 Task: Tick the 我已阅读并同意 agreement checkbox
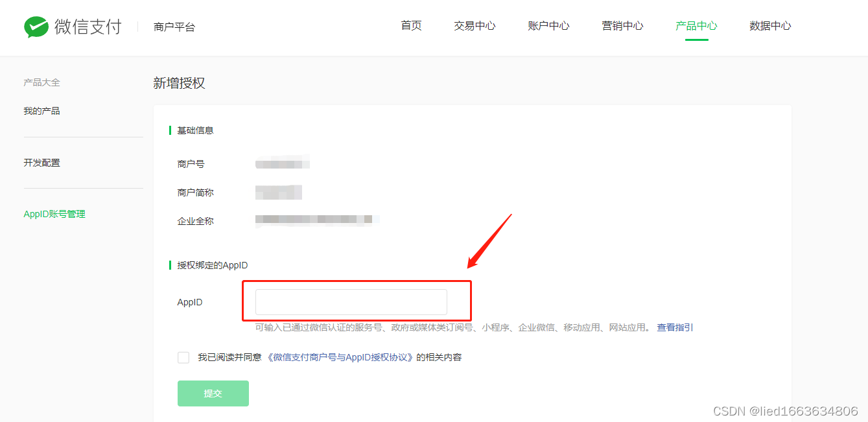pos(183,358)
